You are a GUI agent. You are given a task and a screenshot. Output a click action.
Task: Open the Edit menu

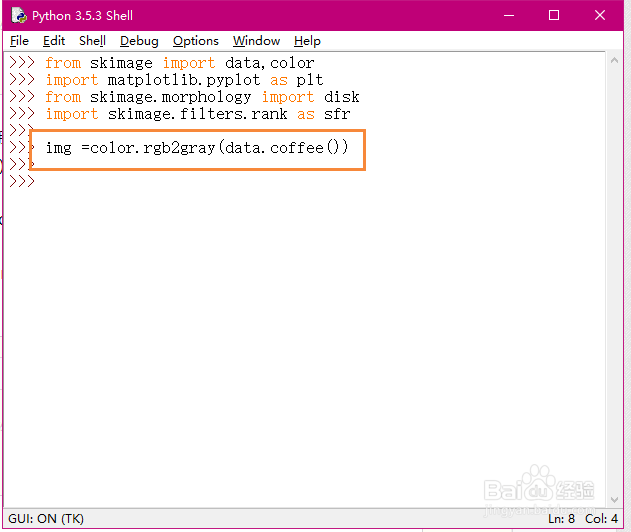coord(54,41)
